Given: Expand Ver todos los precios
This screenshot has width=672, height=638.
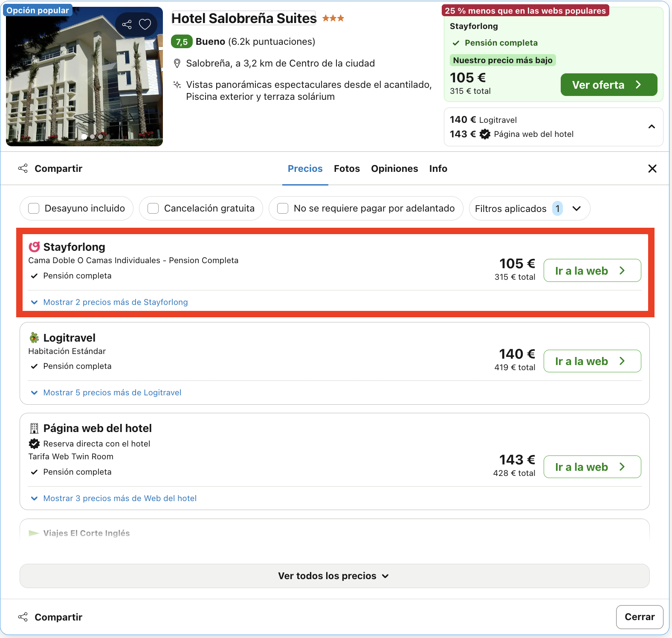Looking at the screenshot, I should 335,576.
